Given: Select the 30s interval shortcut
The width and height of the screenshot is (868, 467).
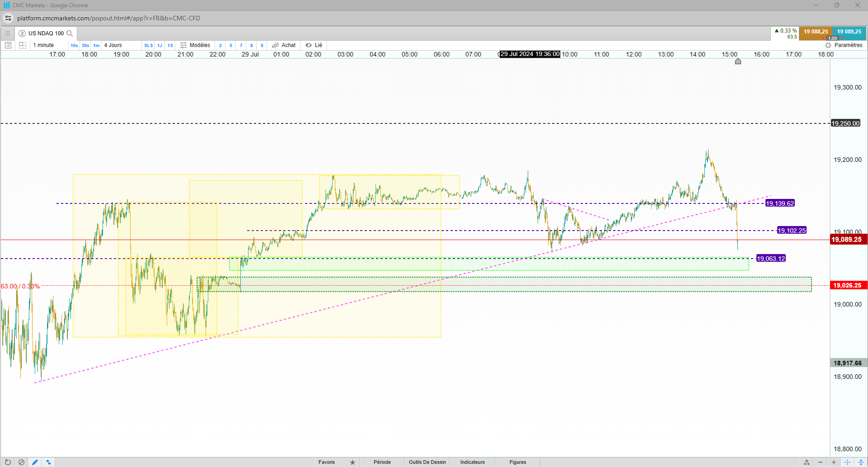Looking at the screenshot, I should click(85, 45).
